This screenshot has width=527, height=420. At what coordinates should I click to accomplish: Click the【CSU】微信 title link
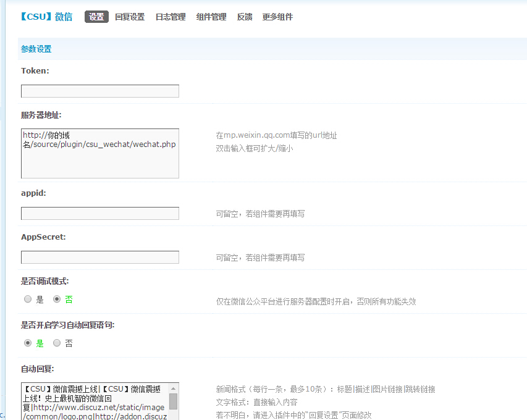46,17
